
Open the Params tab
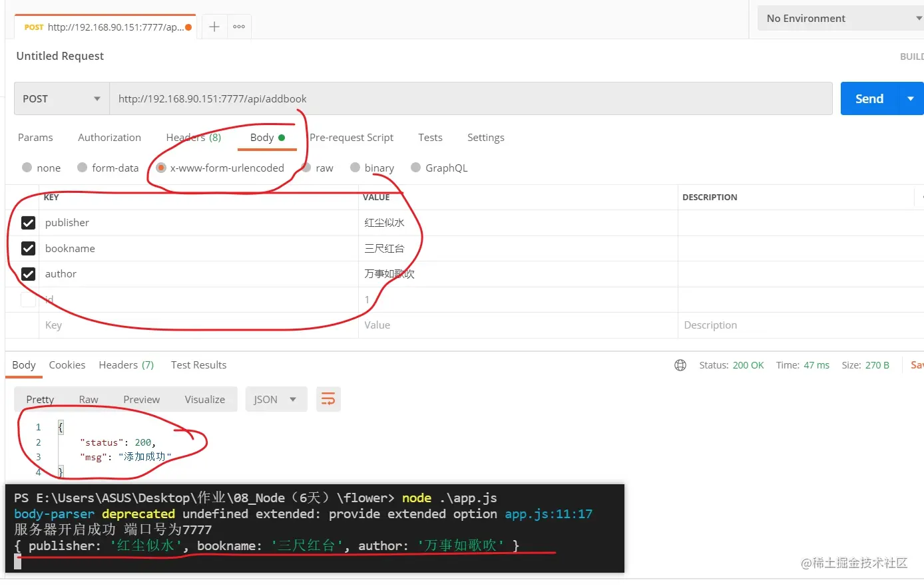(35, 137)
